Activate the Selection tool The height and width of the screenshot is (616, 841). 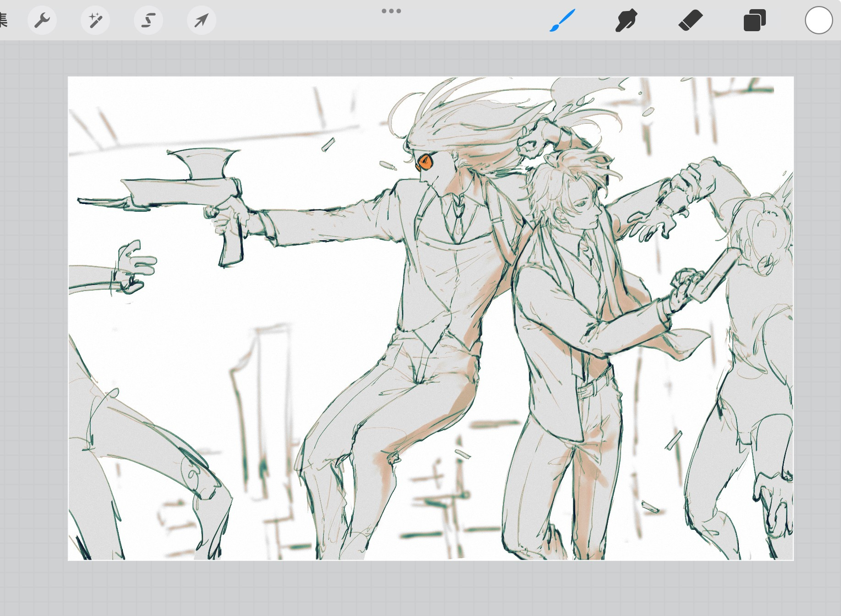(148, 20)
